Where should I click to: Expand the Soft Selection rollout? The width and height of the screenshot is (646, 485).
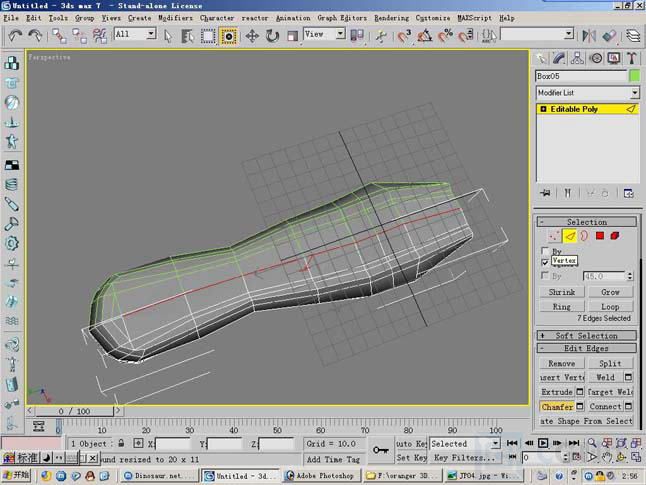click(x=586, y=335)
